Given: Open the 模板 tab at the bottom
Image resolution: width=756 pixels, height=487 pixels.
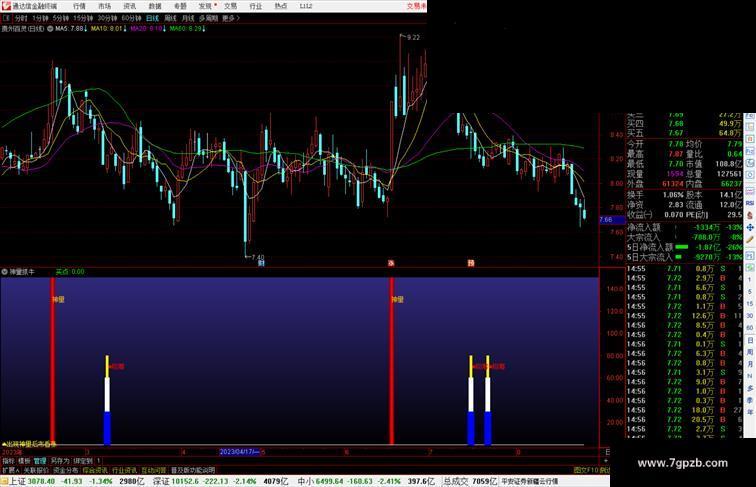Looking at the screenshot, I should [24, 461].
